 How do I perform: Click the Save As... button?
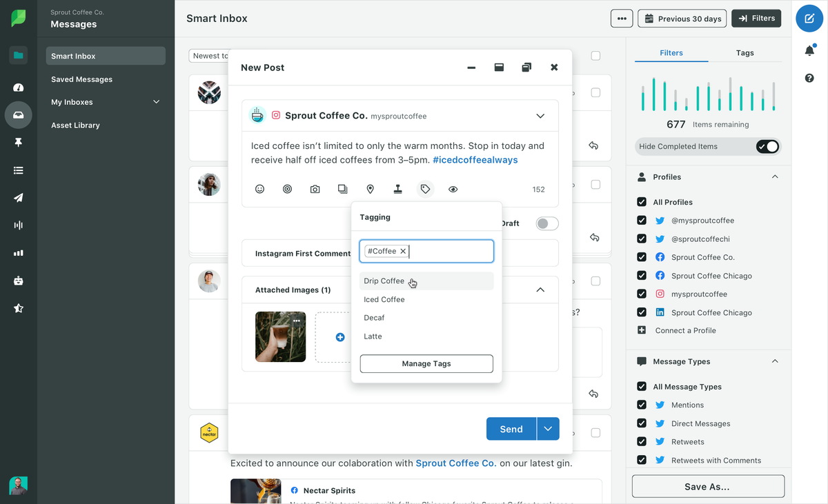coord(708,486)
